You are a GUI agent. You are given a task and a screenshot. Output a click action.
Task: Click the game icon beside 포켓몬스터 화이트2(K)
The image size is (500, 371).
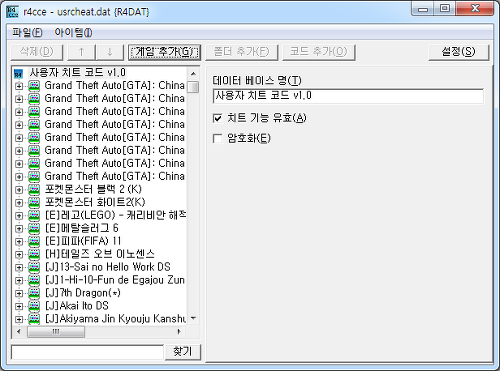pos(34,202)
